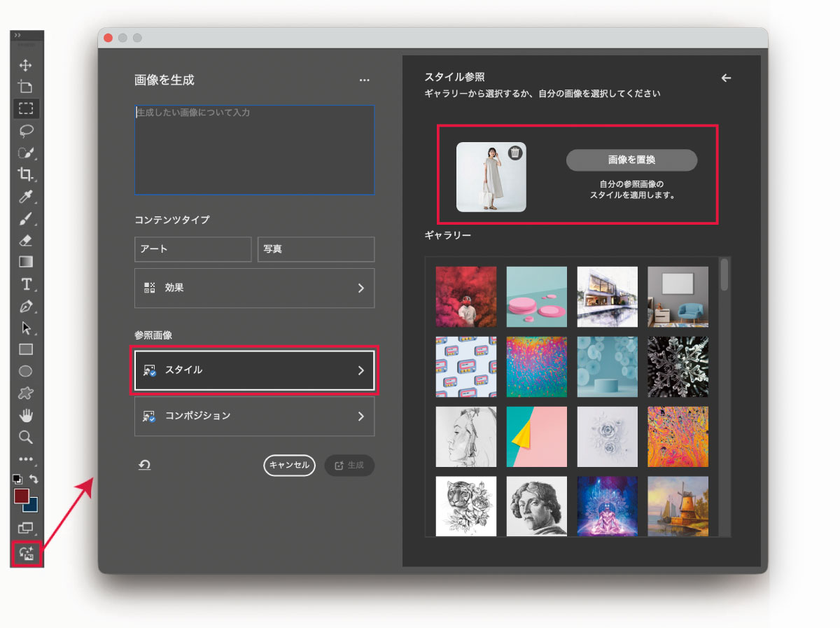Select the Lasso tool

coord(26,130)
